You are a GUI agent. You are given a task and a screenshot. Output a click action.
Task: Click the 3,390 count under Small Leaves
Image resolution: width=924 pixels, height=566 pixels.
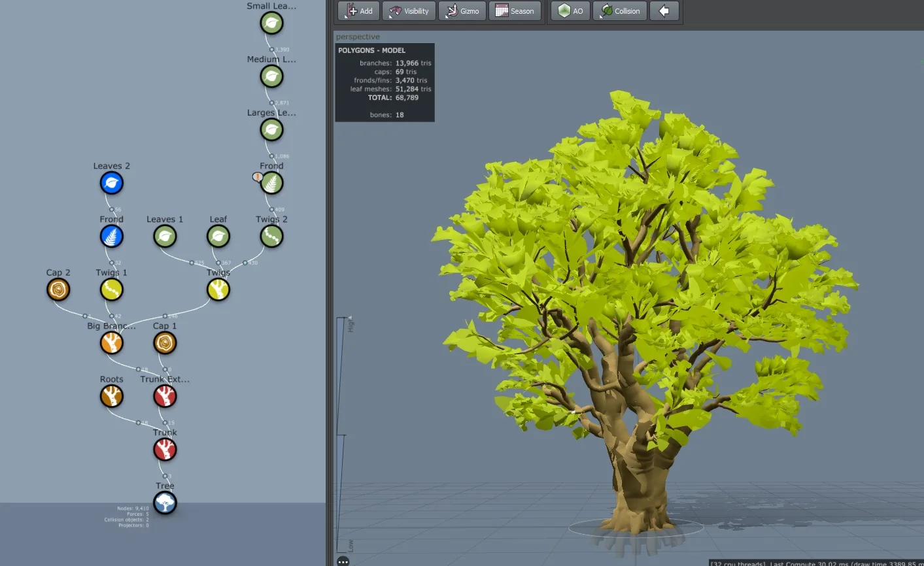(x=282, y=50)
